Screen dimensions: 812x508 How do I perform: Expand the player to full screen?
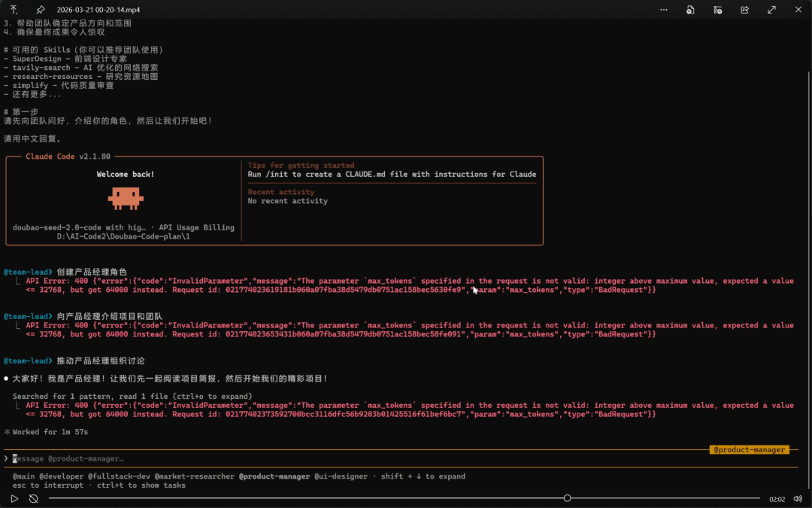pyautogui.click(x=771, y=10)
